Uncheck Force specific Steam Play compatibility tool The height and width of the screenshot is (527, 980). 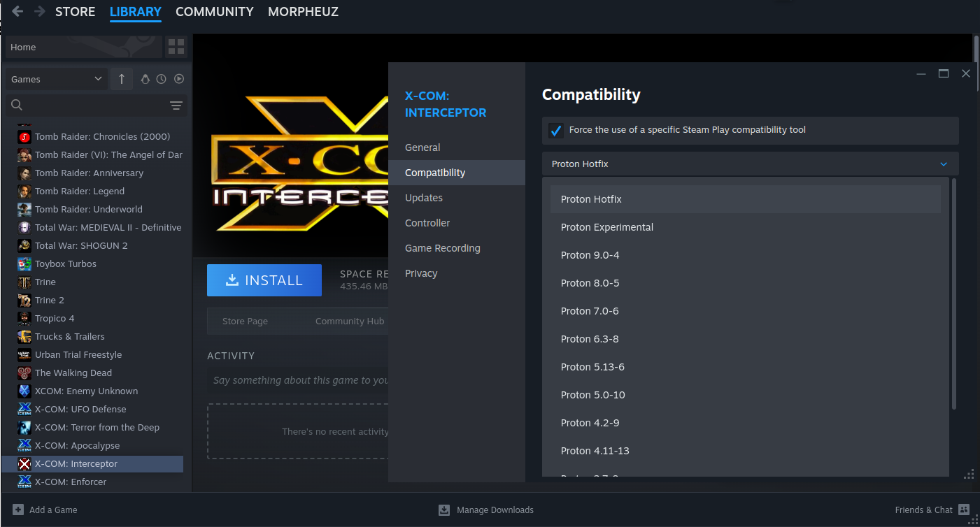click(x=556, y=130)
